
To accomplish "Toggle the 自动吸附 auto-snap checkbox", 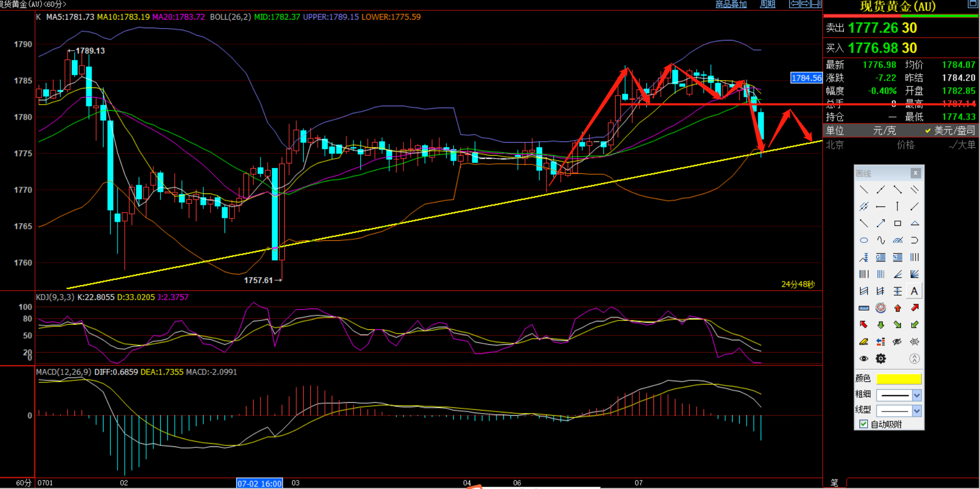I will pyautogui.click(x=864, y=424).
